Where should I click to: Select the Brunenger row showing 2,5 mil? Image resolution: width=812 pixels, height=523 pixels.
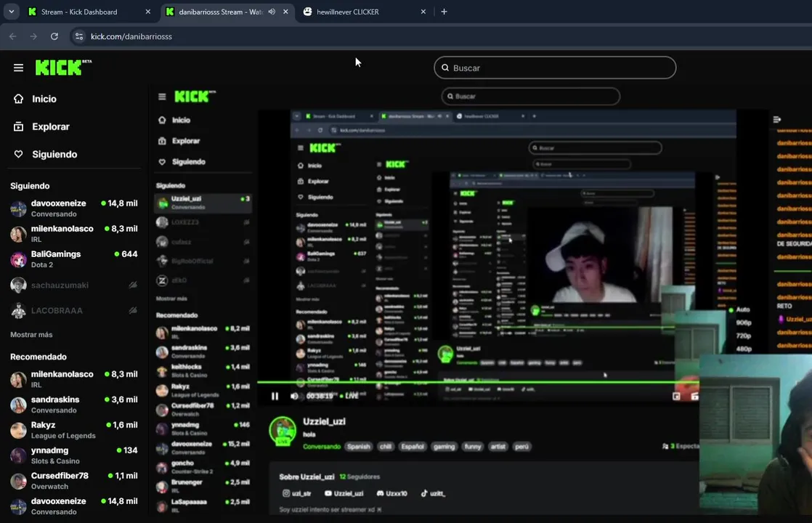pos(203,486)
